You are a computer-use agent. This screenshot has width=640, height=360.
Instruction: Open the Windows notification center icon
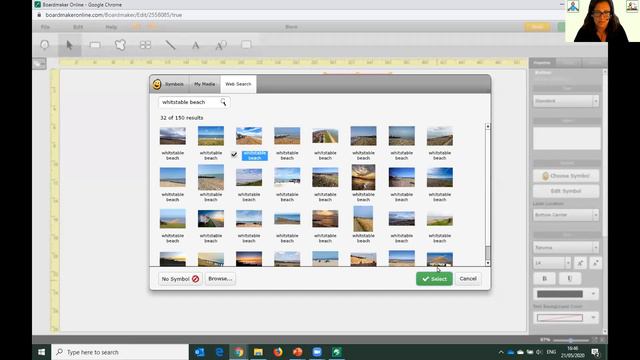tap(595, 352)
